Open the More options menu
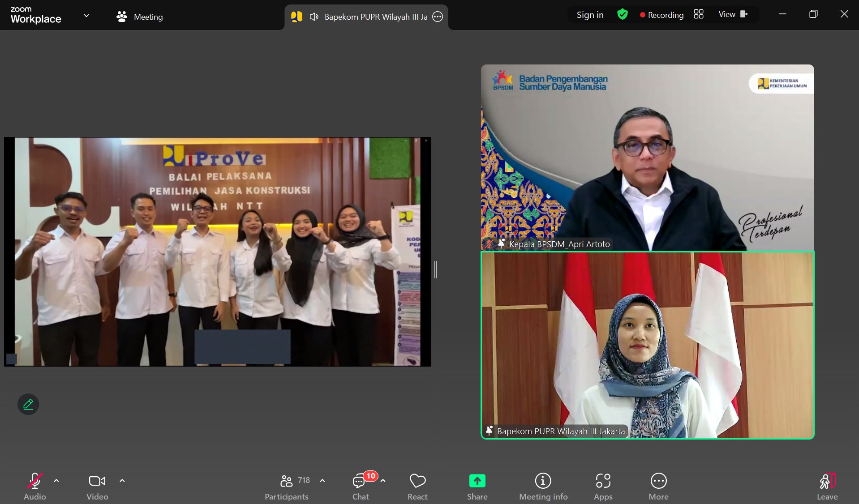Viewport: 859px width, 504px height. point(658,487)
